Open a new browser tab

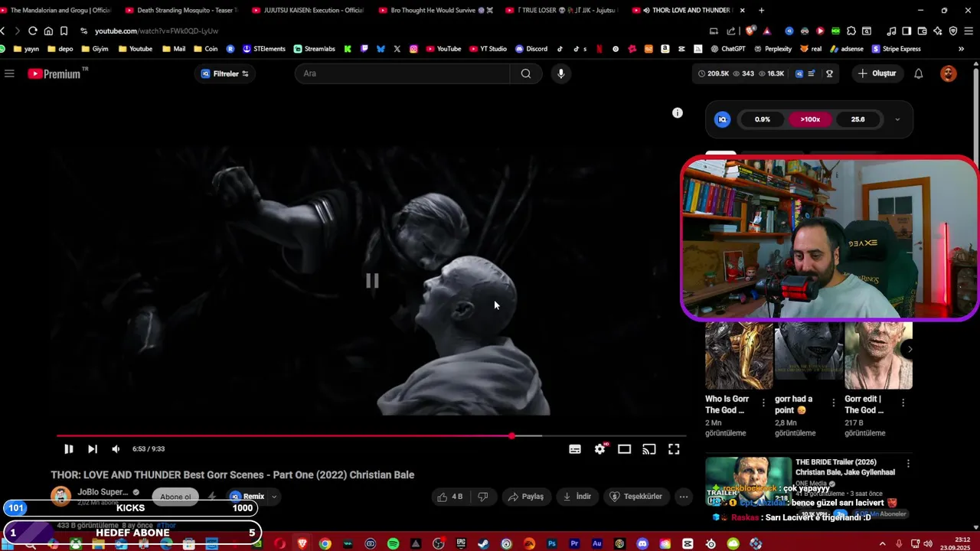point(761,10)
